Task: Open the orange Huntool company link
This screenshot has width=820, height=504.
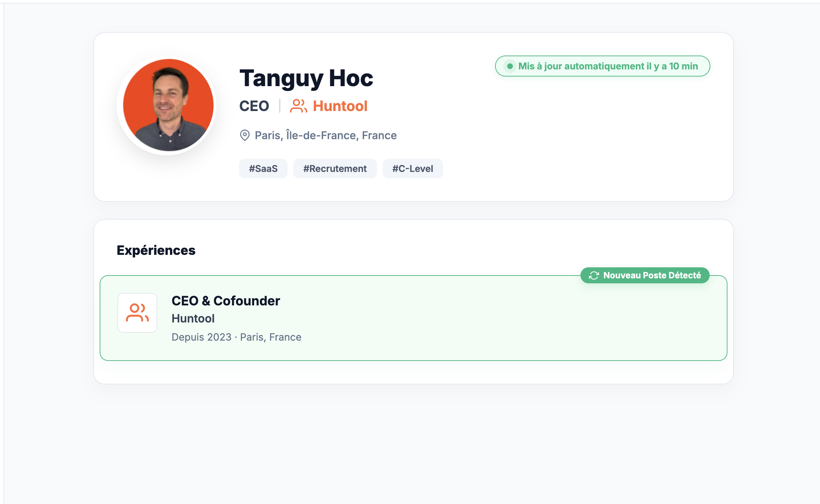Action: (x=340, y=106)
